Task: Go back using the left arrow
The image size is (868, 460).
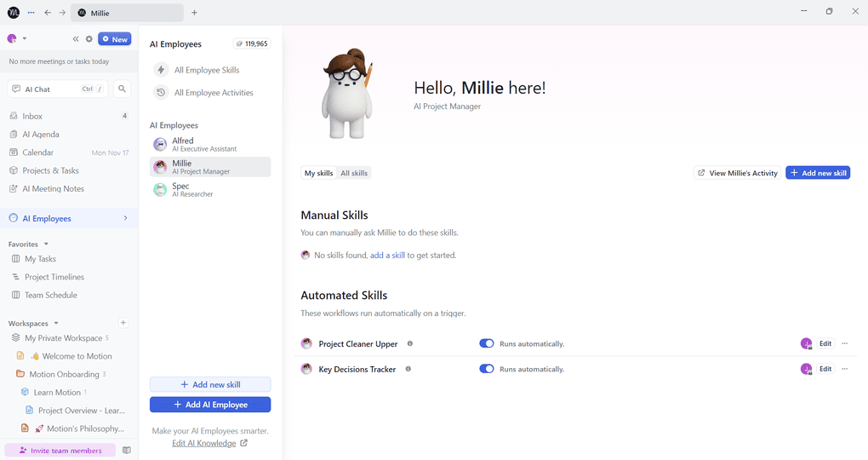Action: click(x=48, y=12)
